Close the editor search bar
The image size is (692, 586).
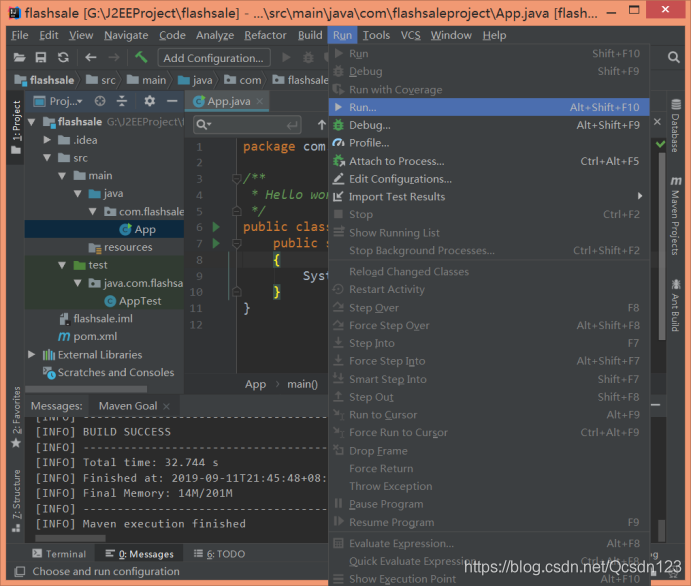click(x=657, y=121)
